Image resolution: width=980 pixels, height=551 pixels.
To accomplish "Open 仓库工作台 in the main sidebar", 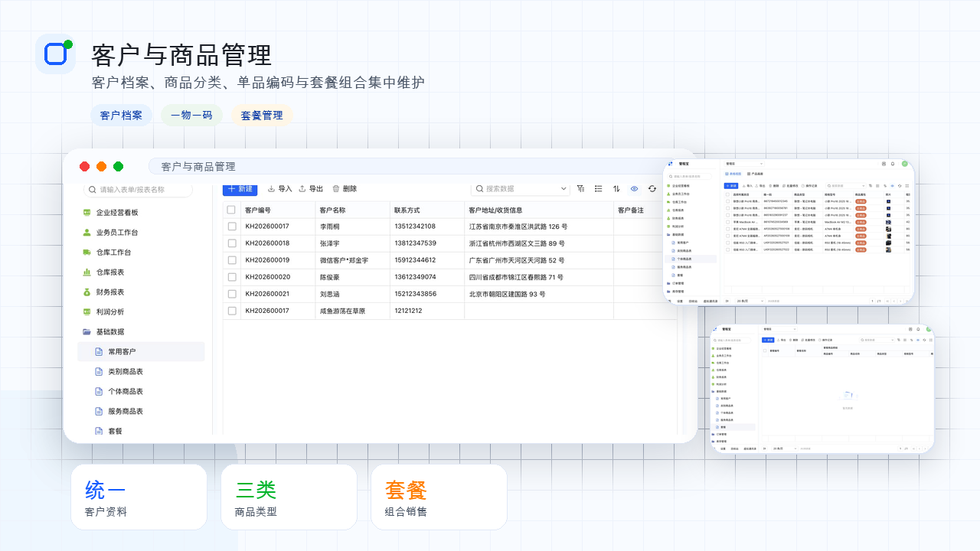I will pos(107,253).
